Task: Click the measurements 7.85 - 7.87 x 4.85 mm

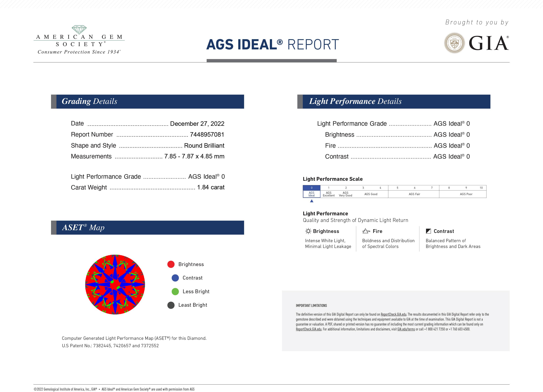Action: point(194,156)
